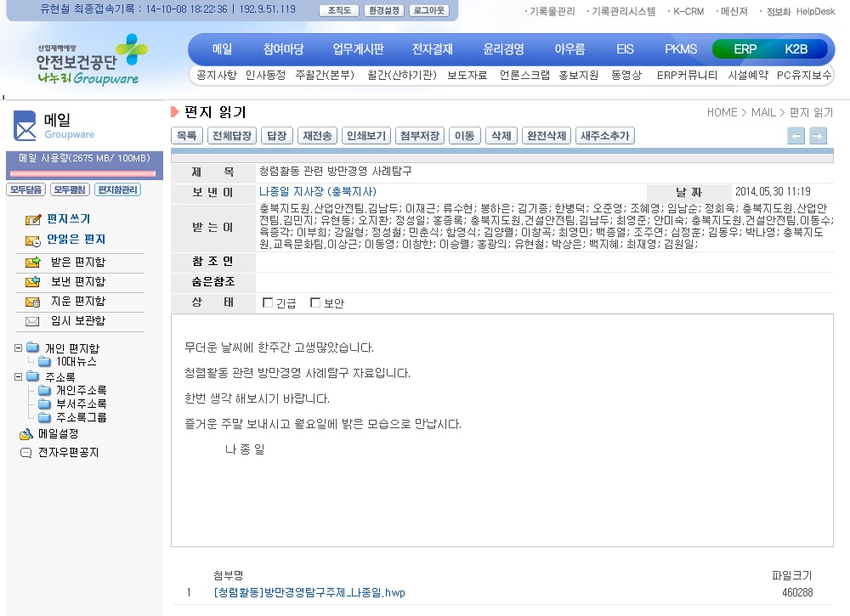Screen dimensions: 850x616
Task: Open 편지쓰기 compose mail
Action: pos(68,219)
